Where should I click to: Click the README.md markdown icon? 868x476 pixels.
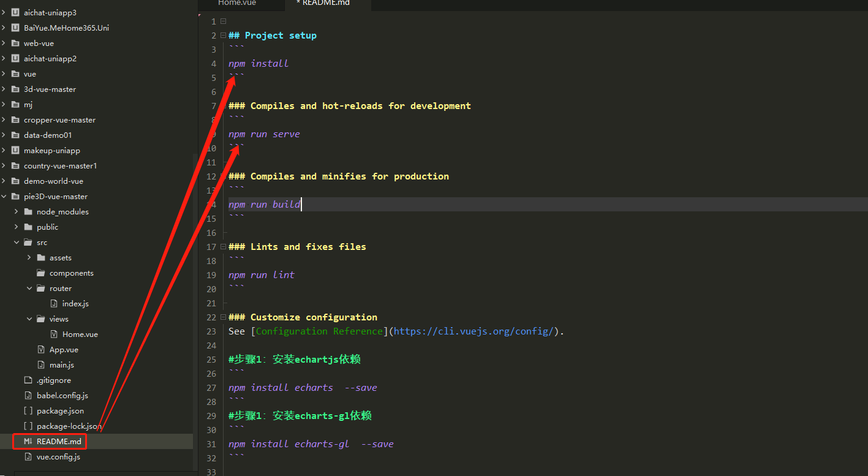pyautogui.click(x=28, y=441)
